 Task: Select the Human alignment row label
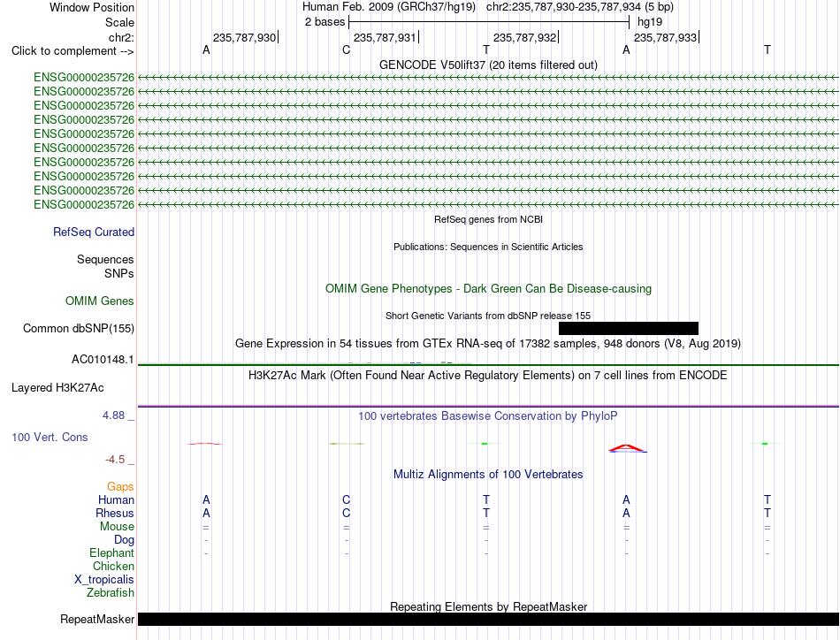(x=116, y=499)
